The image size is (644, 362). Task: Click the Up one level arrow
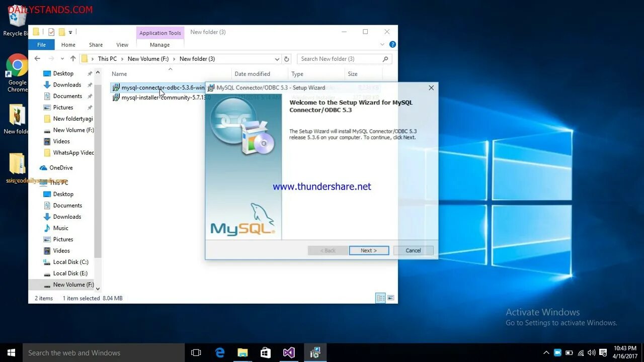point(73,59)
